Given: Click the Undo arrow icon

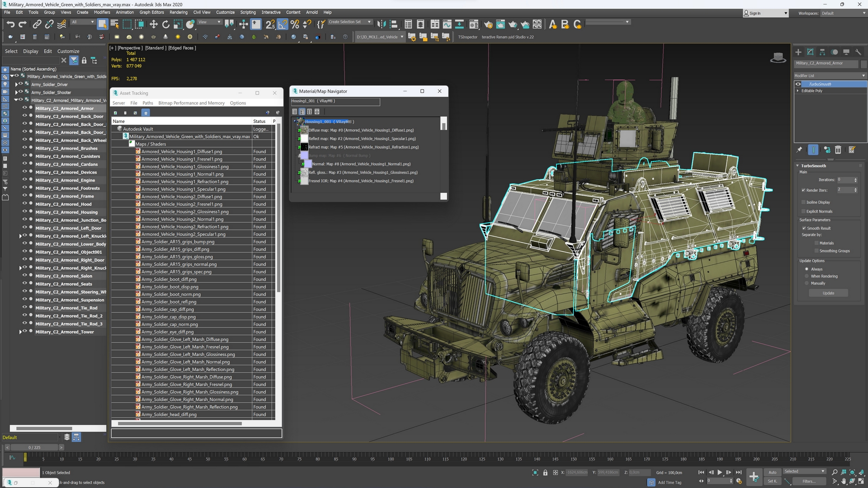Looking at the screenshot, I should point(11,24).
